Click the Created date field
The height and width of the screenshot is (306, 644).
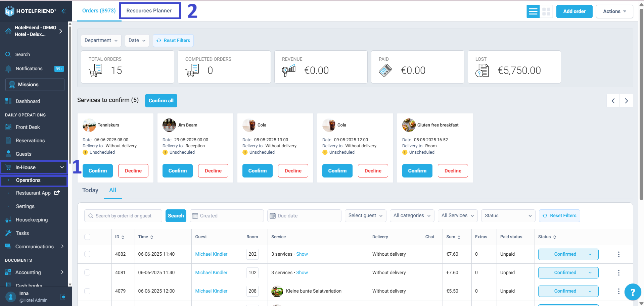[x=227, y=216]
